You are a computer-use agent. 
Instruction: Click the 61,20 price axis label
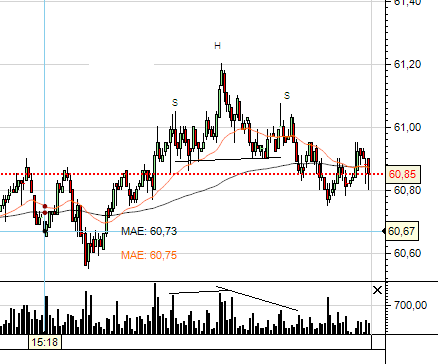click(x=407, y=64)
